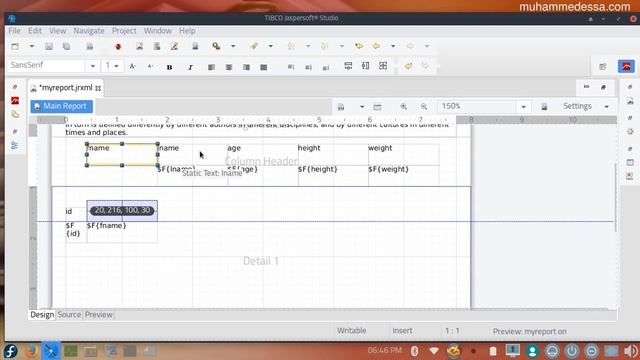Expand the search tool dropdown arrow
The width and height of the screenshot is (640, 360).
point(233,46)
